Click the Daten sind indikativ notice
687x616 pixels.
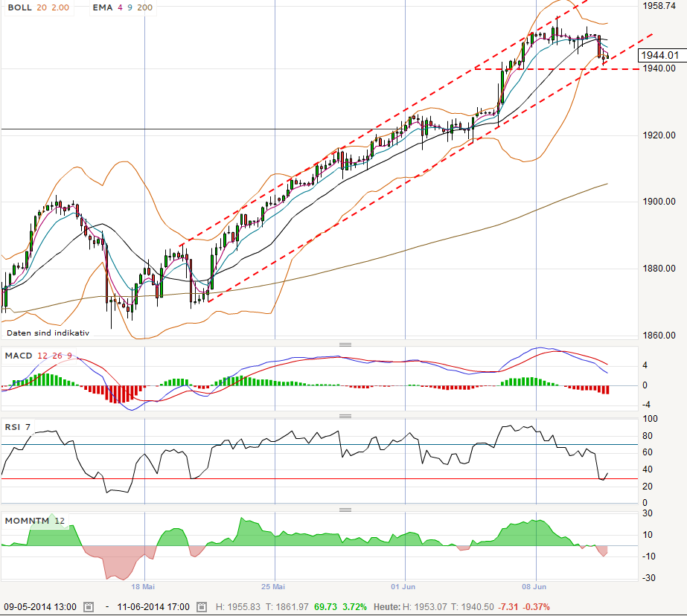[x=48, y=333]
